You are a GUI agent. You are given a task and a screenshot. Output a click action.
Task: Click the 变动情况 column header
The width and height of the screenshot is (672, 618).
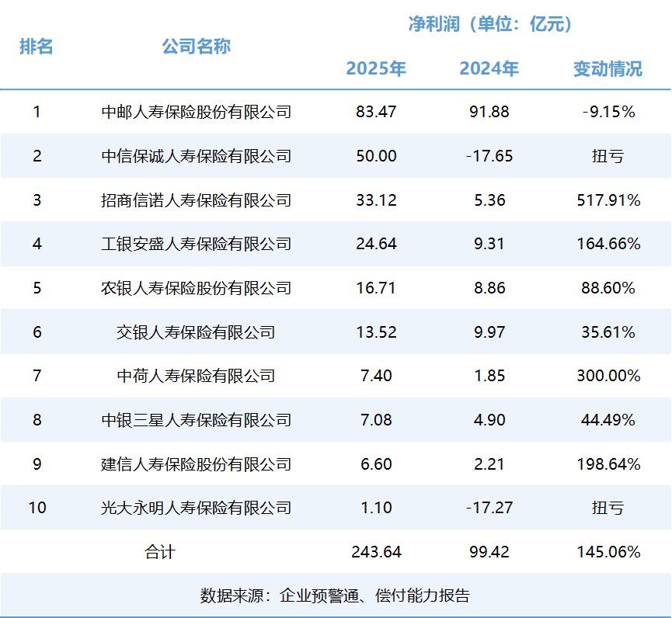click(x=608, y=68)
